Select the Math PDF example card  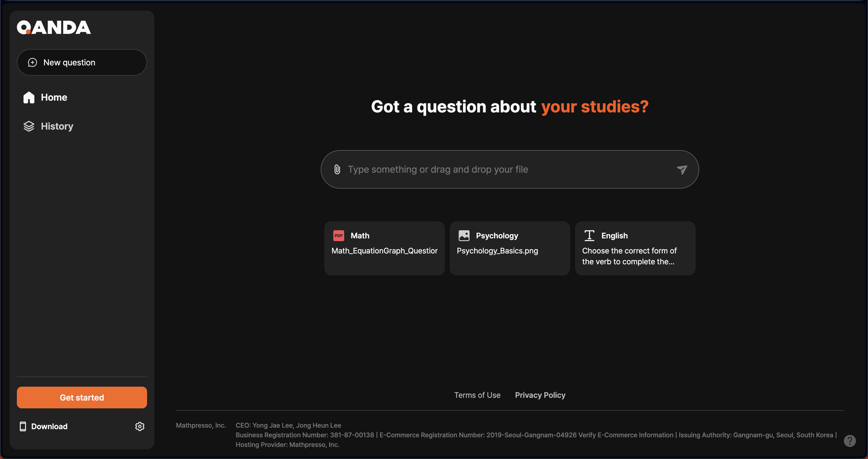click(385, 248)
